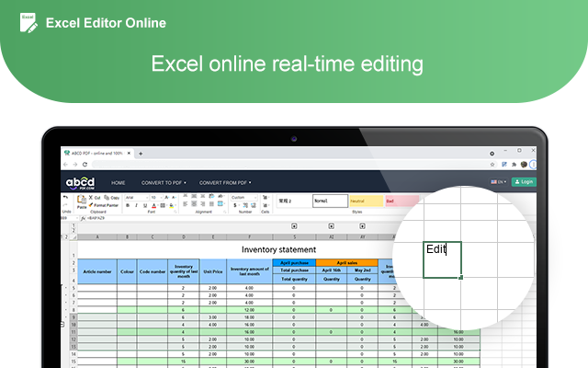Click the fx insert function icon
588x368 pixels.
point(83,218)
